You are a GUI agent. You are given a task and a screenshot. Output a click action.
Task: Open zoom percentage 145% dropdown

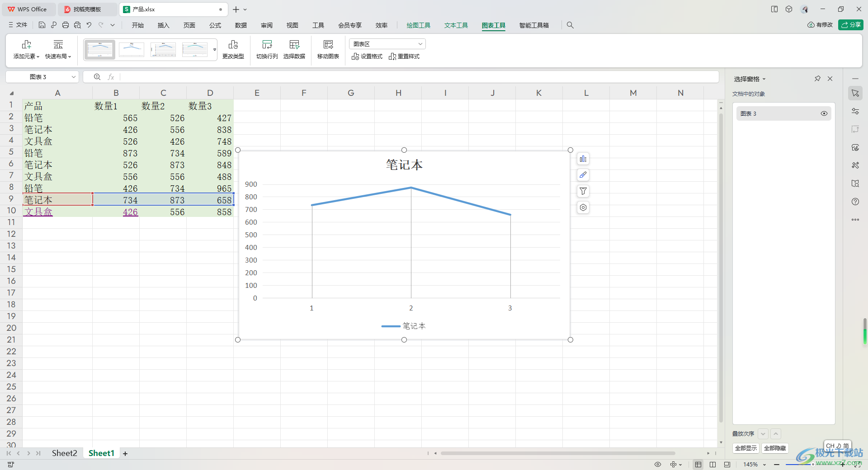pos(764,465)
